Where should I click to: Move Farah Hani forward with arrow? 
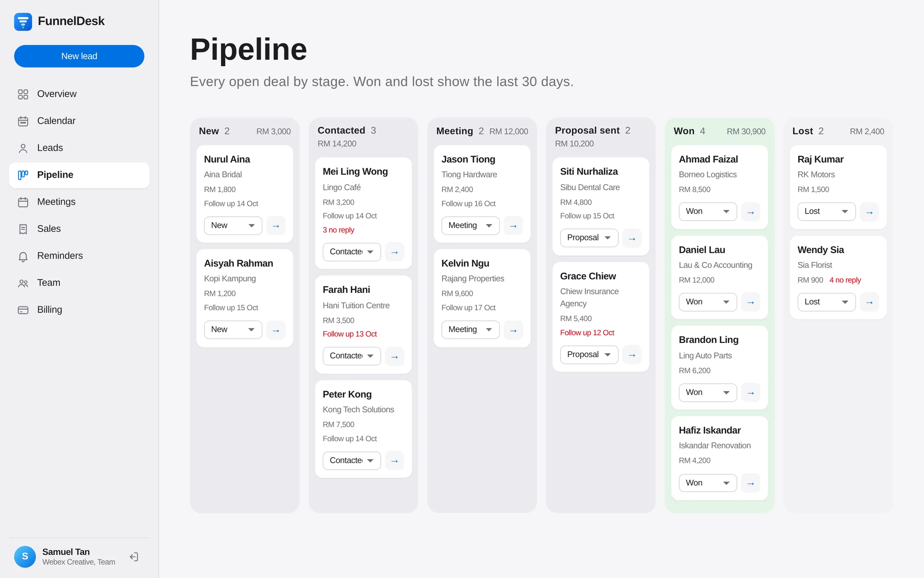pyautogui.click(x=395, y=356)
